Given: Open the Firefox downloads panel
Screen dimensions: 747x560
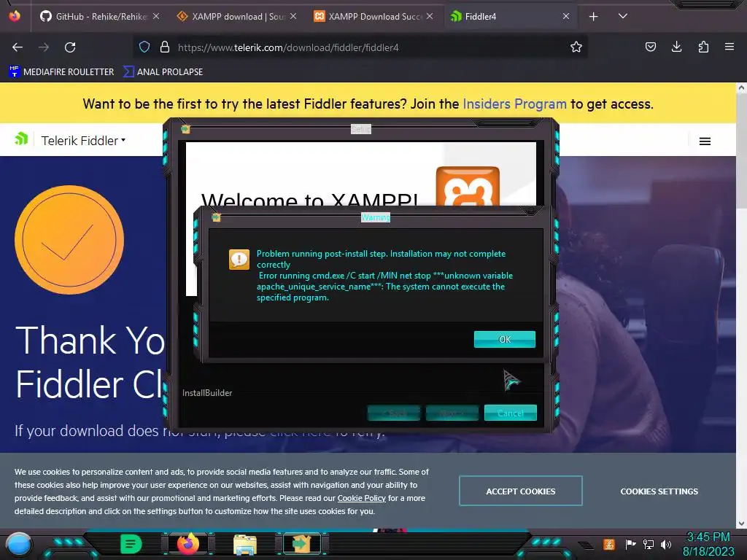Looking at the screenshot, I should click(x=676, y=47).
